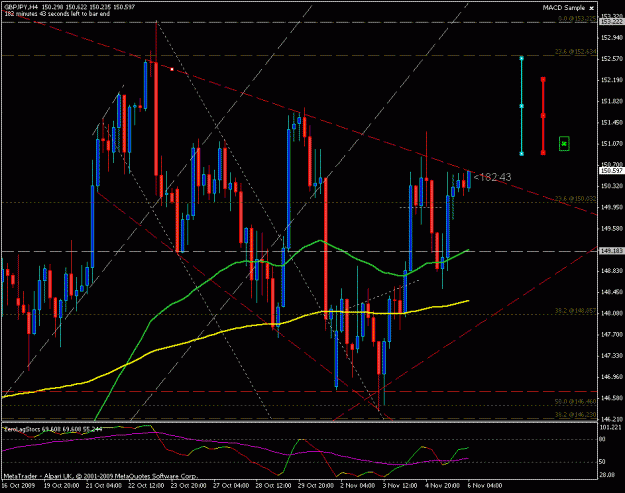The height and width of the screenshot is (493, 625).
Task: Click the 28.08 indicator scale value
Action: pyautogui.click(x=607, y=475)
